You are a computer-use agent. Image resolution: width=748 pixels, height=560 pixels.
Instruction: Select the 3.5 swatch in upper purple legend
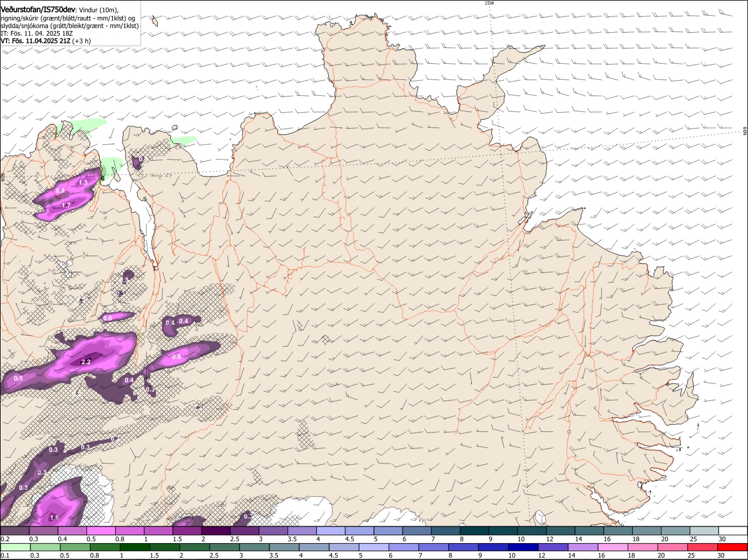click(x=302, y=530)
